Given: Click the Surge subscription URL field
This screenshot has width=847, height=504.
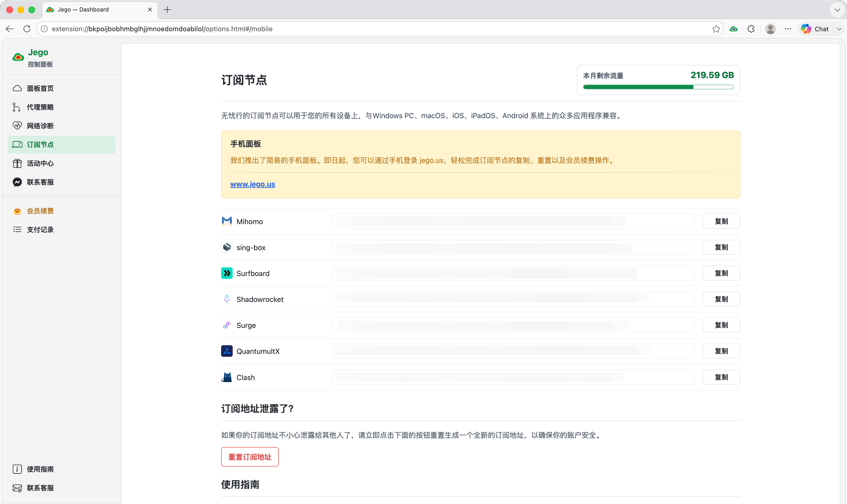Looking at the screenshot, I should coord(513,325).
